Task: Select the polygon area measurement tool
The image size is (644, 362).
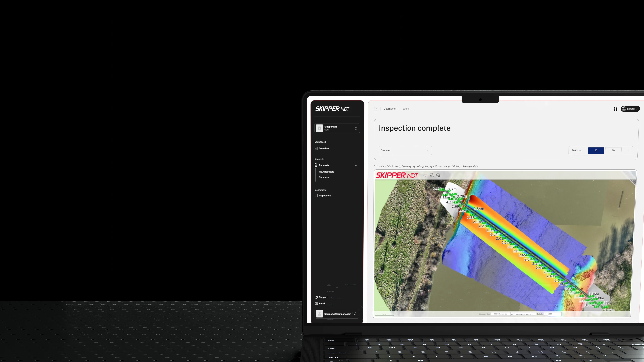Action: (x=432, y=175)
